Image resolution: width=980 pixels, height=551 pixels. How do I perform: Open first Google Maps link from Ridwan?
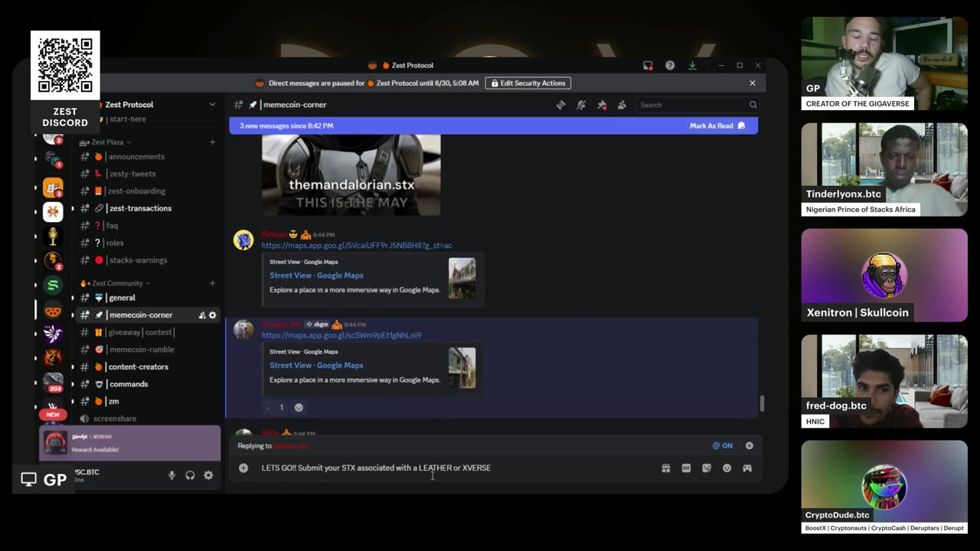pos(357,246)
